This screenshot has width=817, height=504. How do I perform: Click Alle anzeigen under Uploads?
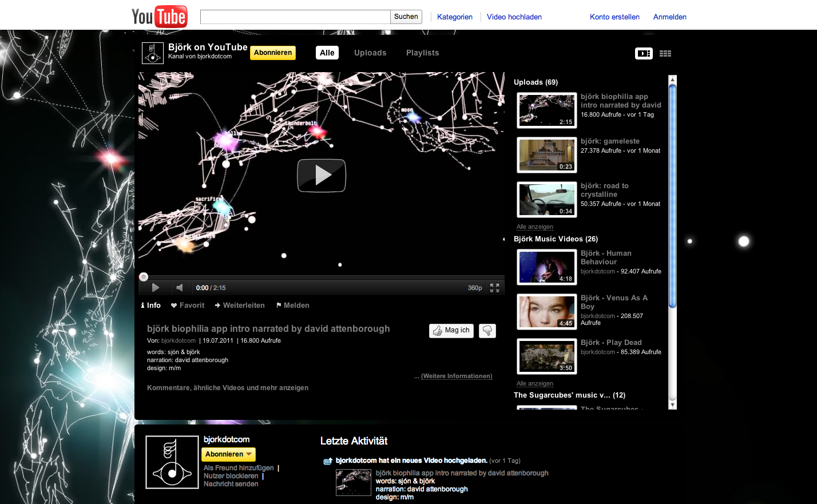click(535, 227)
